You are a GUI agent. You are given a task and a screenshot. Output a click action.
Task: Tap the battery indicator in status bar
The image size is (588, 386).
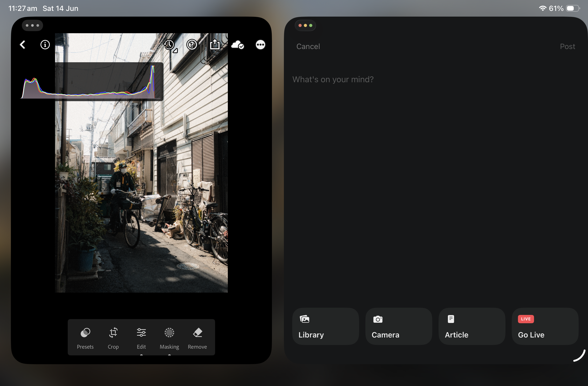[573, 8]
